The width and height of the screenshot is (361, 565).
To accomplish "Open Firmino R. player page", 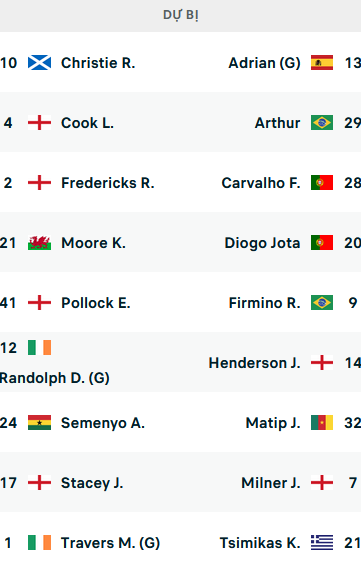I will tap(264, 303).
